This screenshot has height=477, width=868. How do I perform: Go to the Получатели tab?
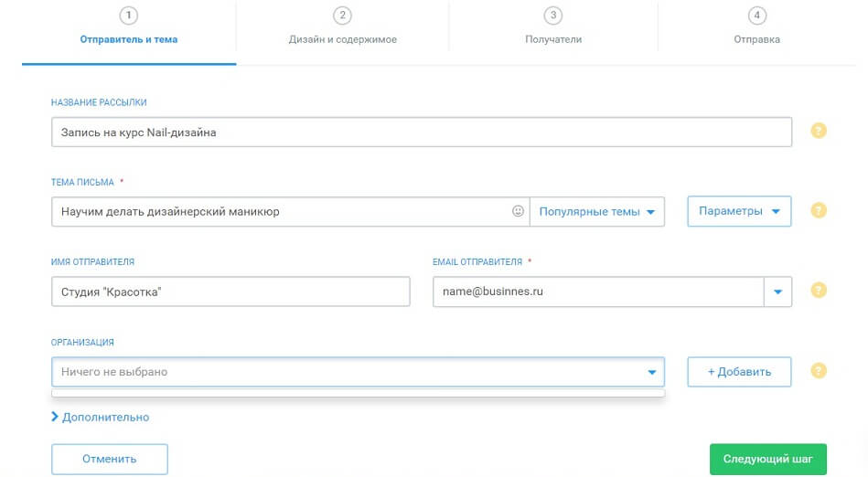552,39
